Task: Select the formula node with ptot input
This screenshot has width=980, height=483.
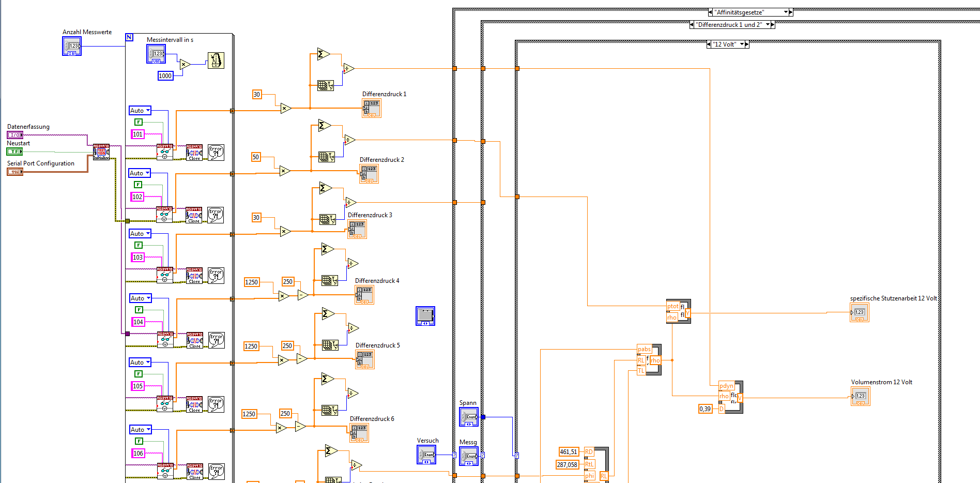Action: pos(679,311)
